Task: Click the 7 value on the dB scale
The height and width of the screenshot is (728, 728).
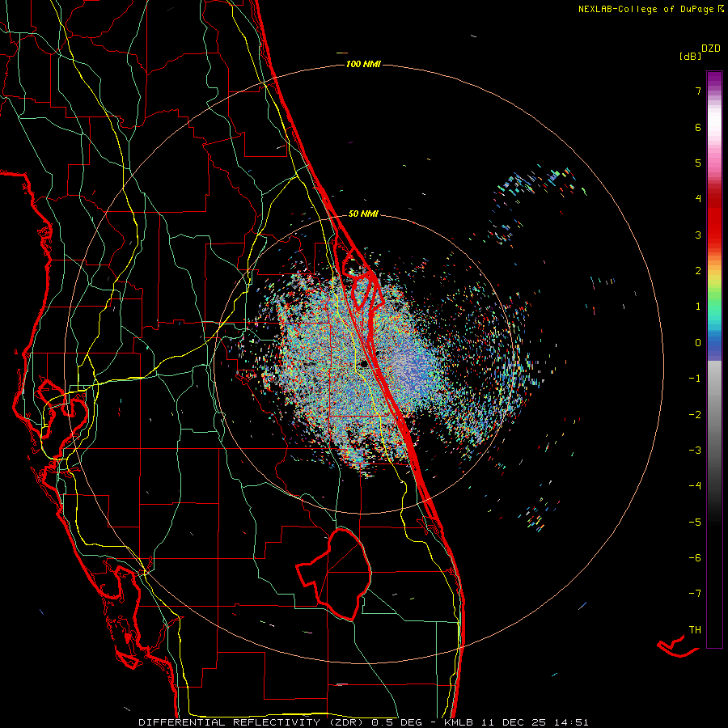Action: coord(698,91)
